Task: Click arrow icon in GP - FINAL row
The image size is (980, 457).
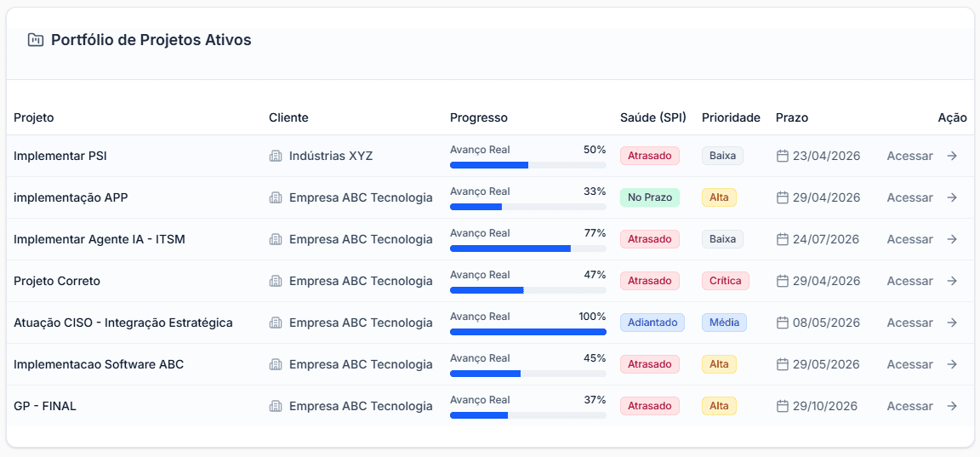Action: (x=952, y=406)
